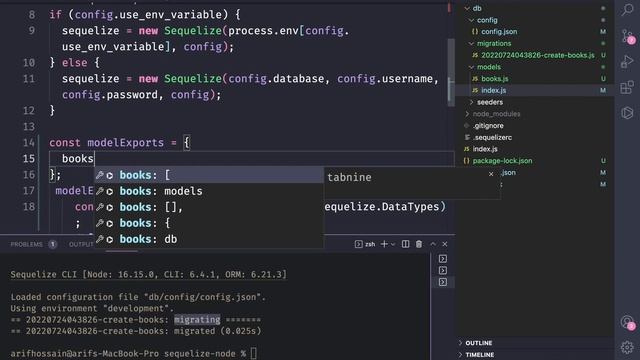Open the Run and Debug view
Image resolution: width=640 pixels, height=360 pixels.
627,62
